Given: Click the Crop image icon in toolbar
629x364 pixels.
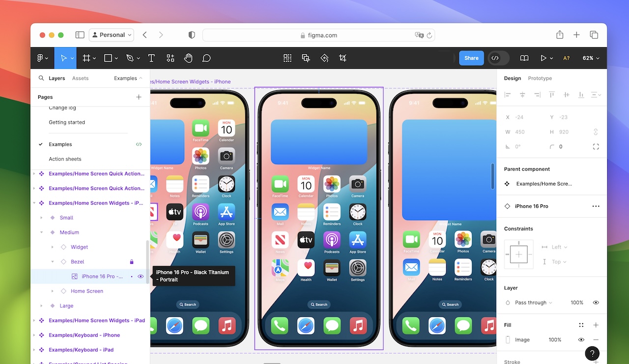Looking at the screenshot, I should pos(343,58).
